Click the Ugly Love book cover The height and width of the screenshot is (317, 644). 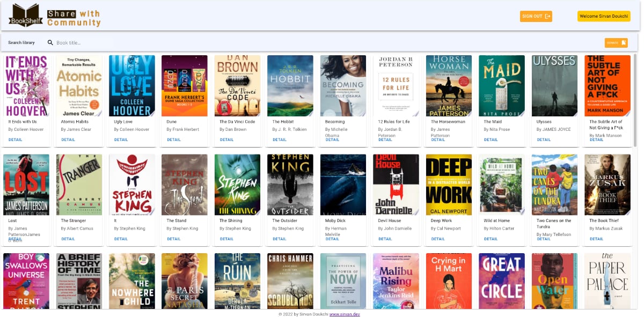click(x=132, y=86)
